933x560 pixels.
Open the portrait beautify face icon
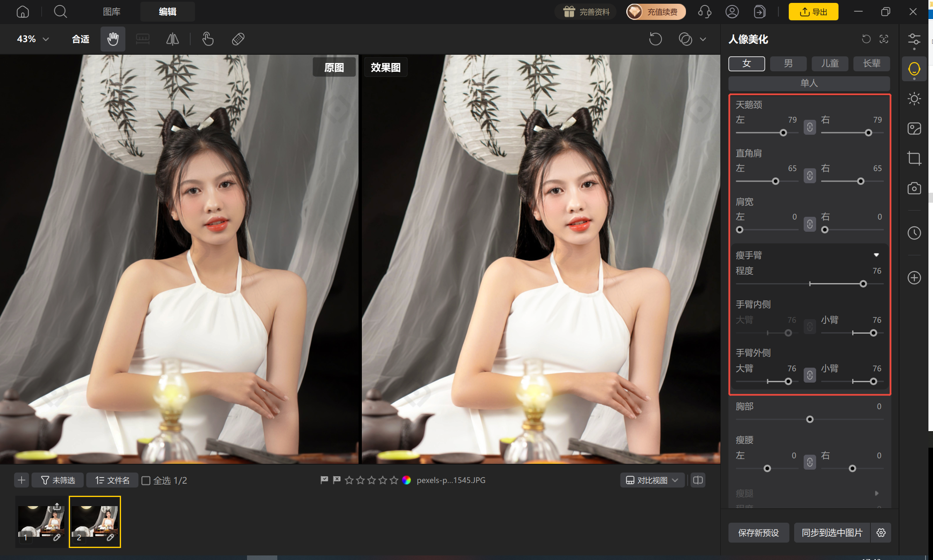[x=914, y=69]
